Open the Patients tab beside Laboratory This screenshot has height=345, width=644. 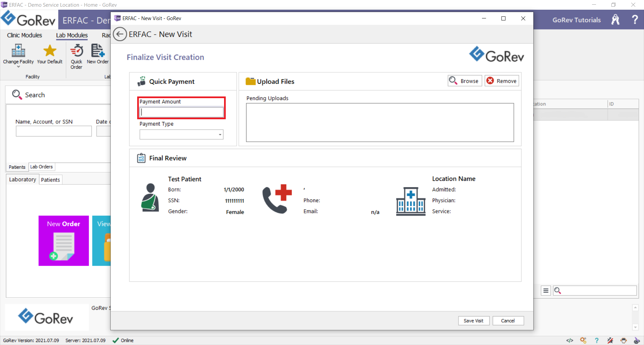click(x=50, y=180)
